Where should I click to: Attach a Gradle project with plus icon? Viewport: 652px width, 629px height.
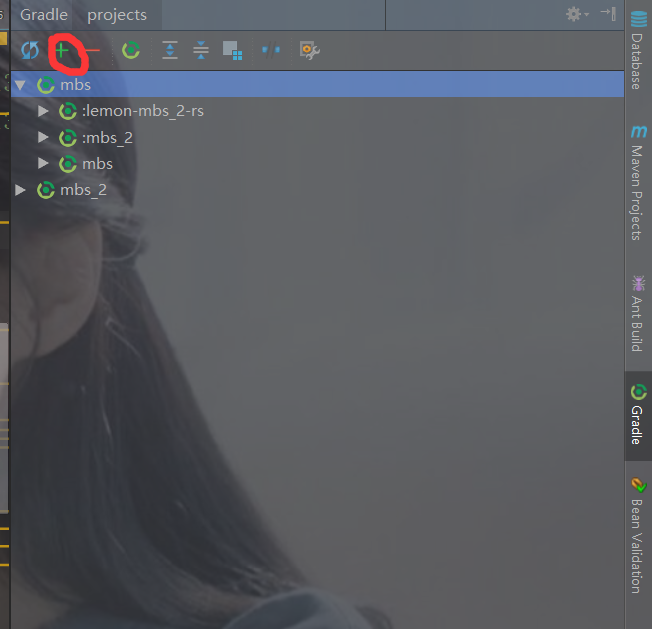[x=62, y=51]
